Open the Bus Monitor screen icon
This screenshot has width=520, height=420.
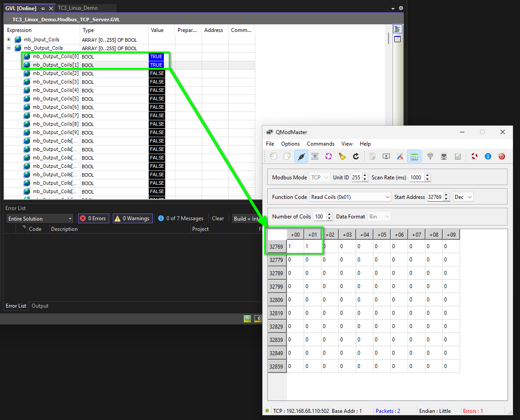386,156
